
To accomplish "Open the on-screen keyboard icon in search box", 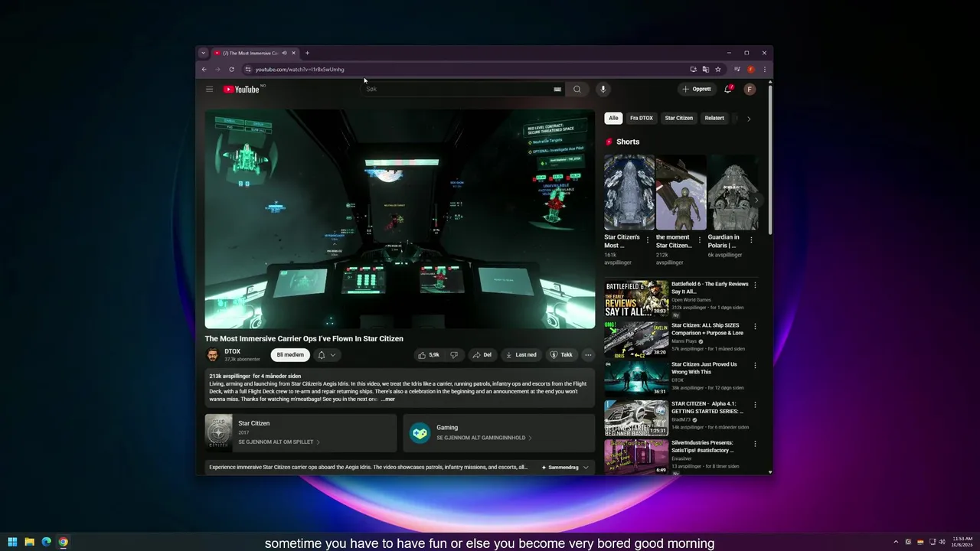I will click(557, 90).
